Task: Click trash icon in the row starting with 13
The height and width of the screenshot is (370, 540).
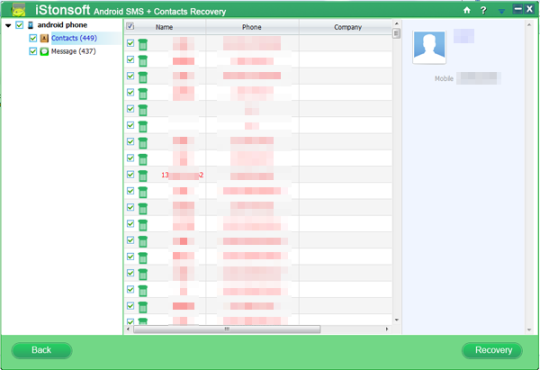Action: [143, 175]
